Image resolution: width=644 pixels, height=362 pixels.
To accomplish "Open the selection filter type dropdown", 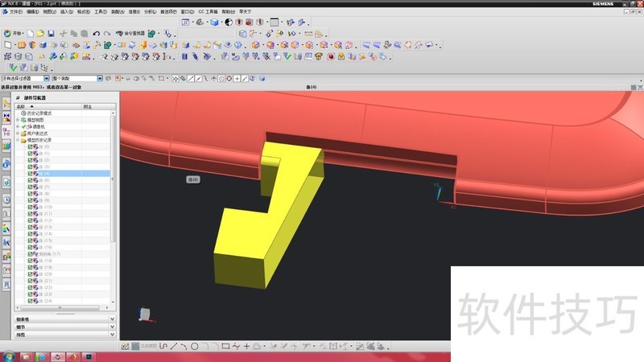I will 101,78.
